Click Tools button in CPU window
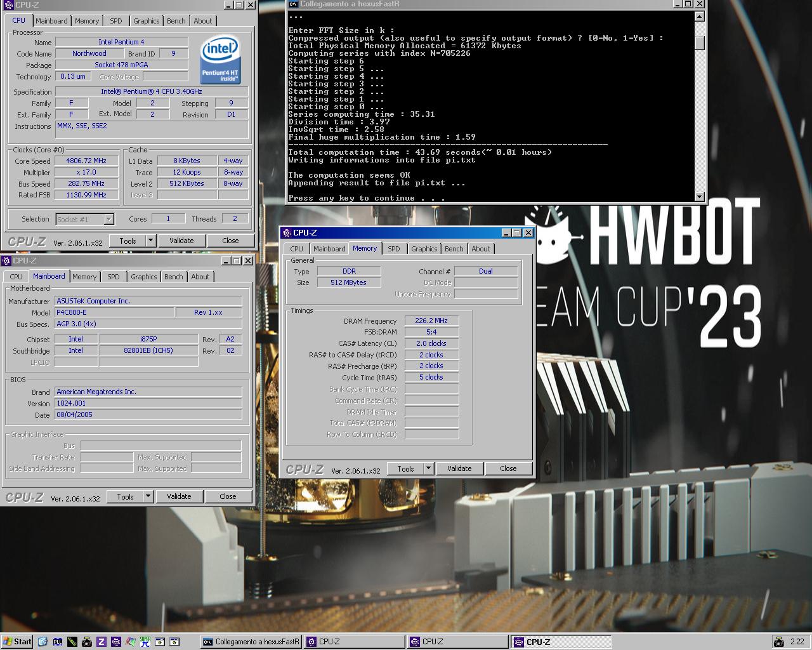Image resolution: width=812 pixels, height=650 pixels. coord(128,241)
